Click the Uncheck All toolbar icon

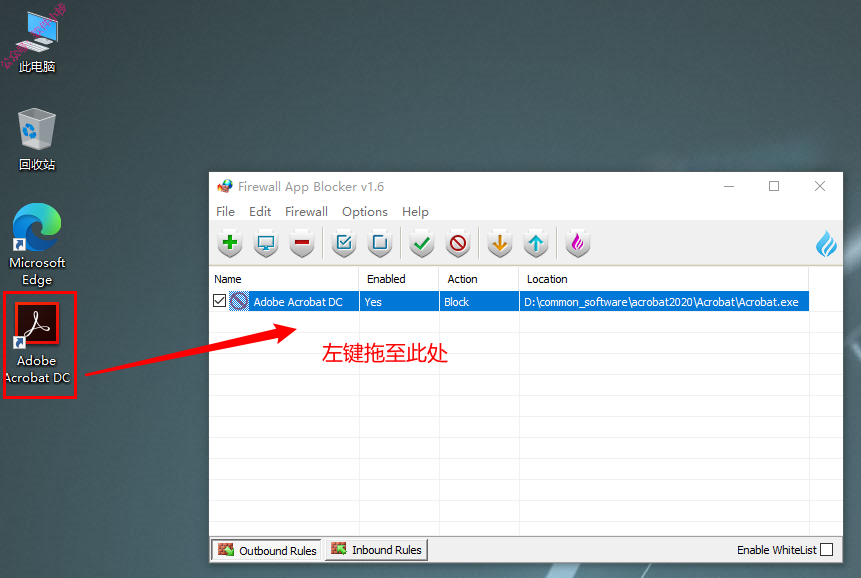[x=380, y=243]
